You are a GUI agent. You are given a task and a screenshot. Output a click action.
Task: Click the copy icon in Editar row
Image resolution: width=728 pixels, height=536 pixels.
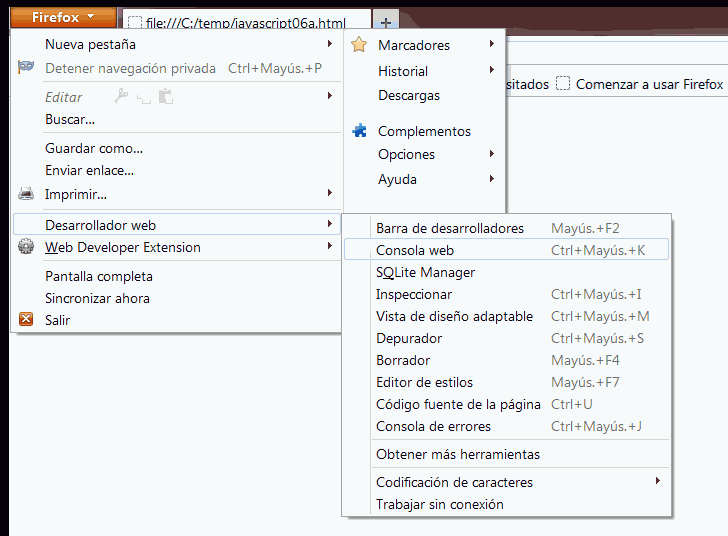[x=144, y=98]
